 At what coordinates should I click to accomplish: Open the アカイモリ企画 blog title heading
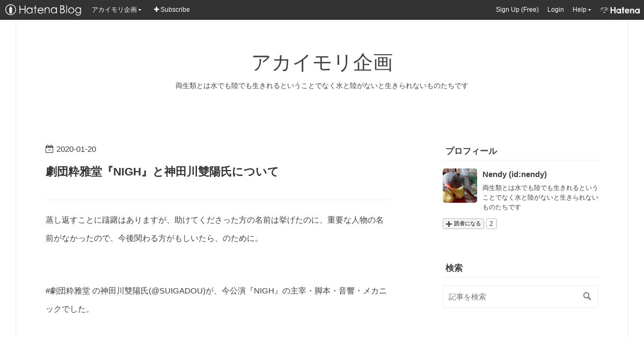pyautogui.click(x=322, y=63)
